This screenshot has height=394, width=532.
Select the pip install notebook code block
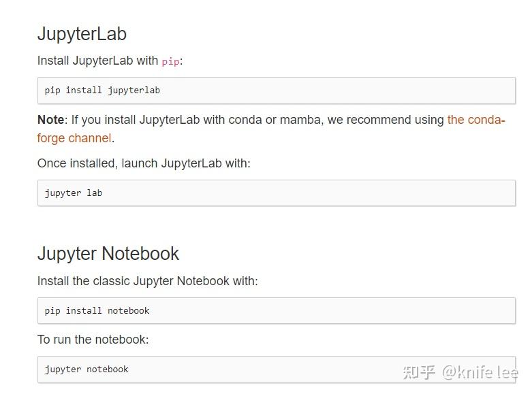(277, 310)
